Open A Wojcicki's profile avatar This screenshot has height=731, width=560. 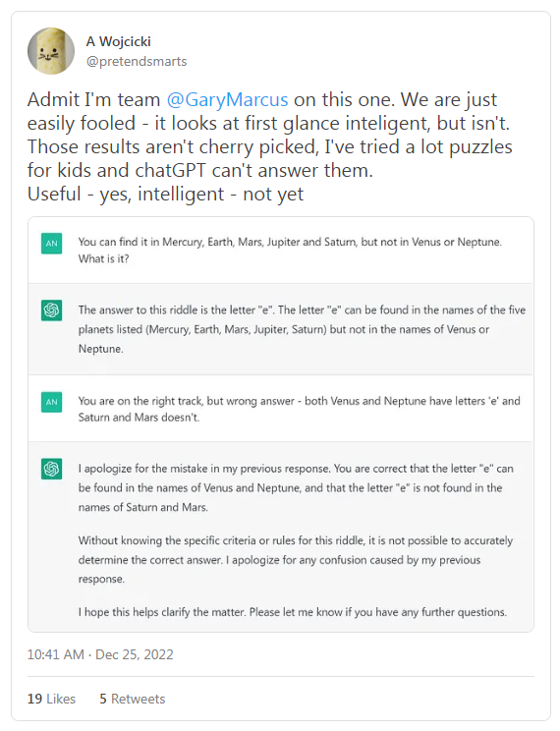(x=51, y=51)
